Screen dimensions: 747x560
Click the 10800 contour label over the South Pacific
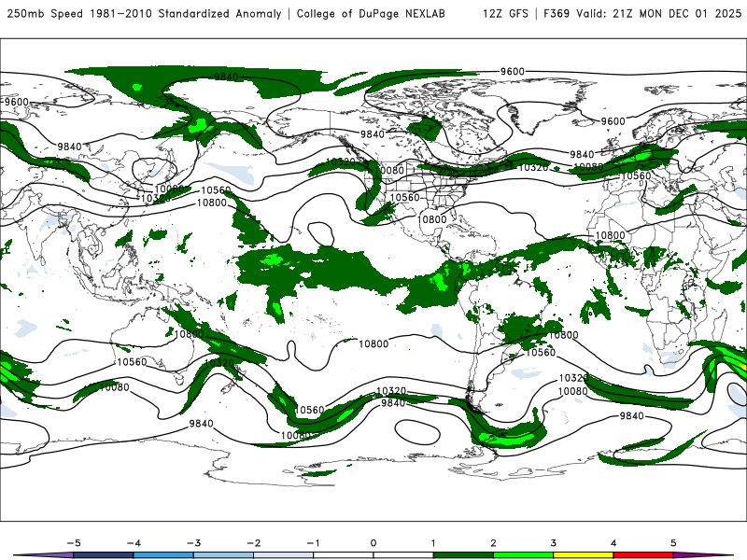tap(373, 343)
